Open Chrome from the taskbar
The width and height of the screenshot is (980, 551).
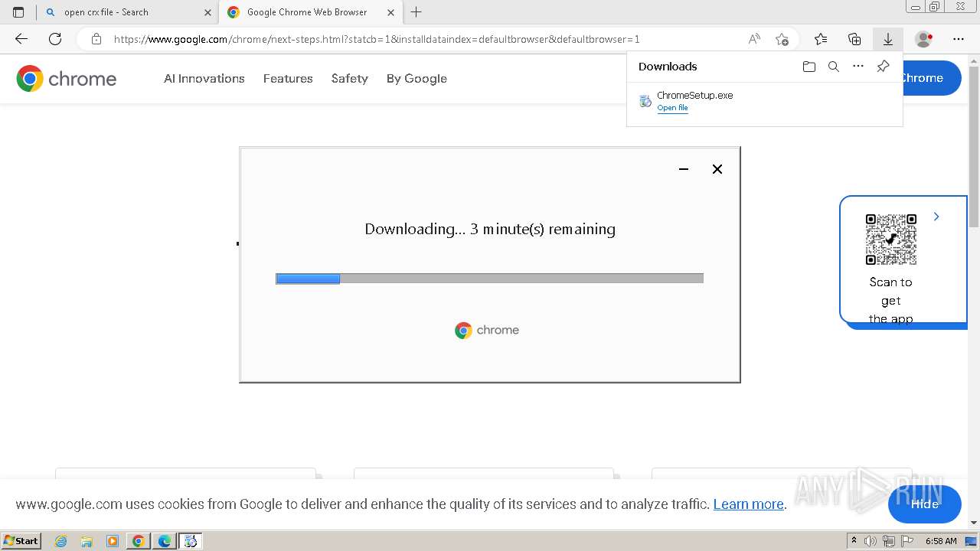coord(138,541)
